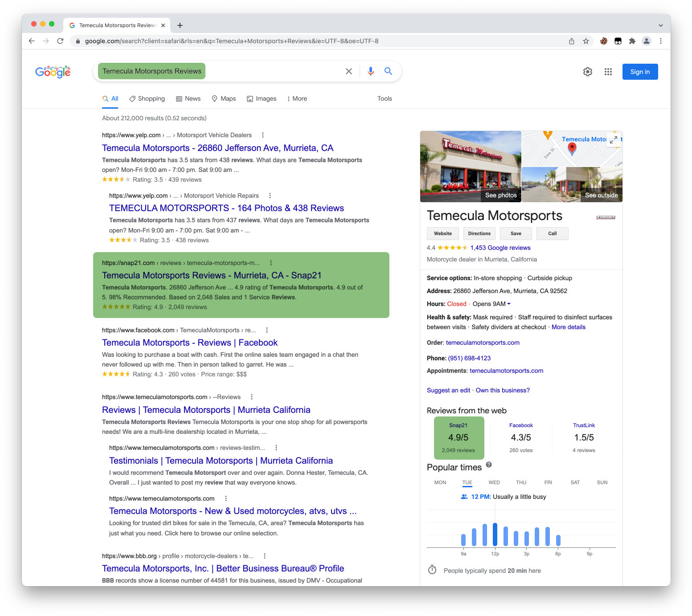Open Temecula Motorsports Reviews Facebook result
This screenshot has width=692, height=616.
click(190, 343)
